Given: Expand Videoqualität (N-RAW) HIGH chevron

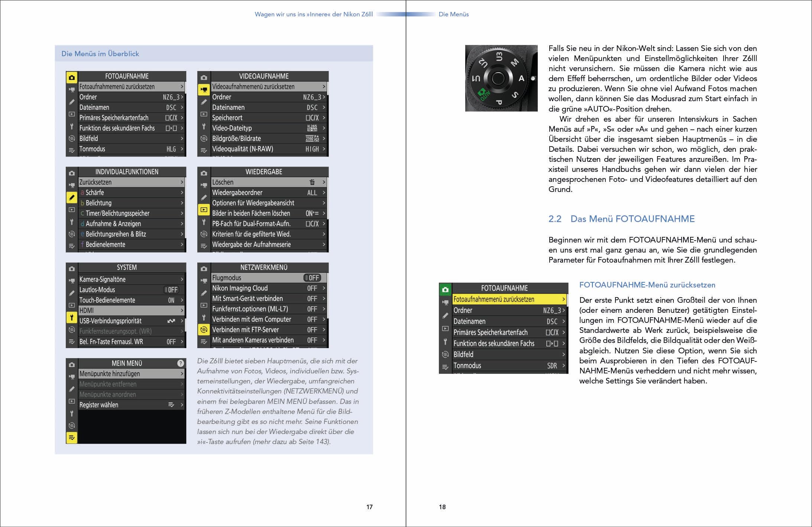Looking at the screenshot, I should (x=324, y=149).
